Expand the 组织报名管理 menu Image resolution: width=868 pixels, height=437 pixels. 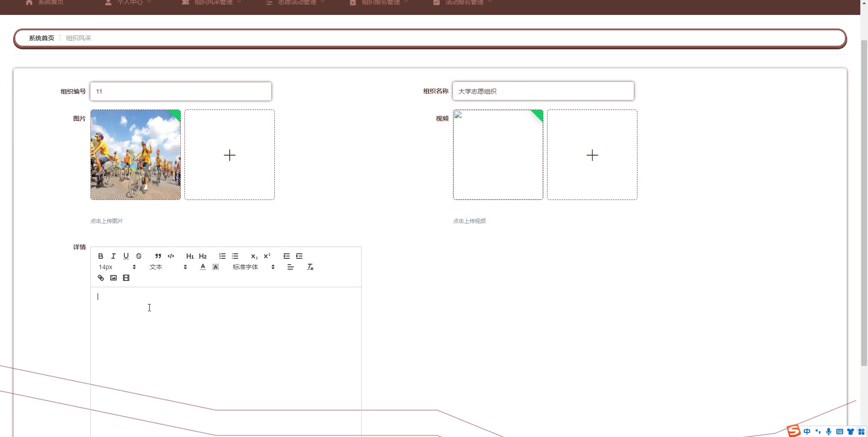pyautogui.click(x=379, y=2)
